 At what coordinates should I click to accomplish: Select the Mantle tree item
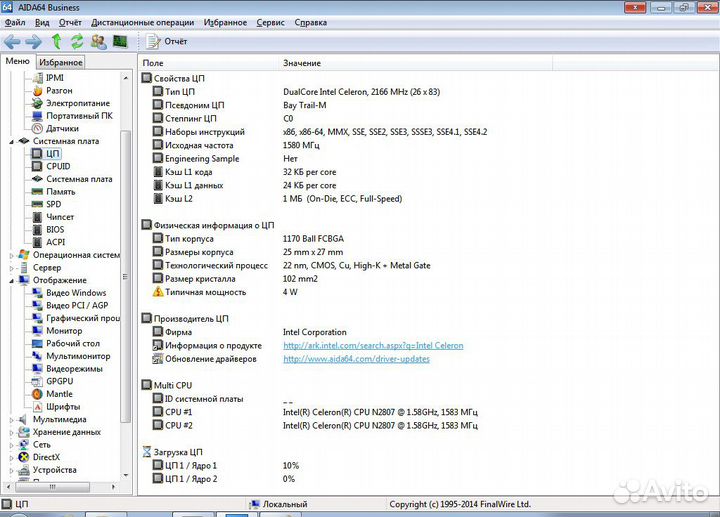coord(59,393)
